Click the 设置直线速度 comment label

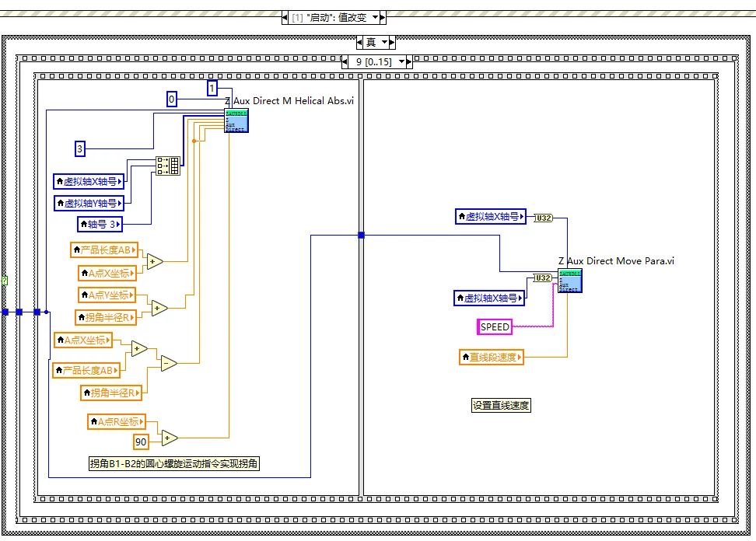click(501, 406)
